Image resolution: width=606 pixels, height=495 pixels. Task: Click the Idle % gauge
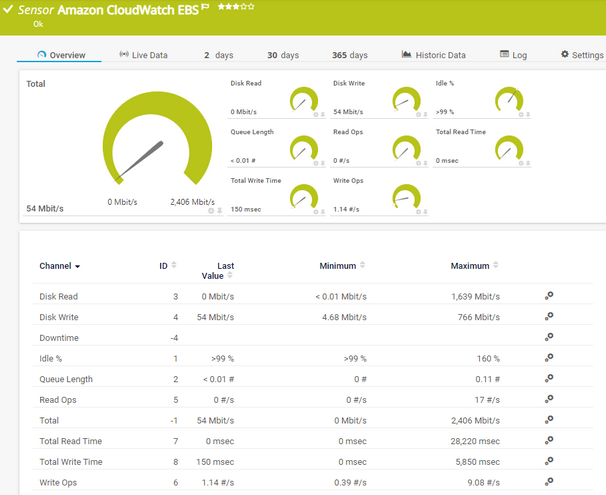coord(509,100)
